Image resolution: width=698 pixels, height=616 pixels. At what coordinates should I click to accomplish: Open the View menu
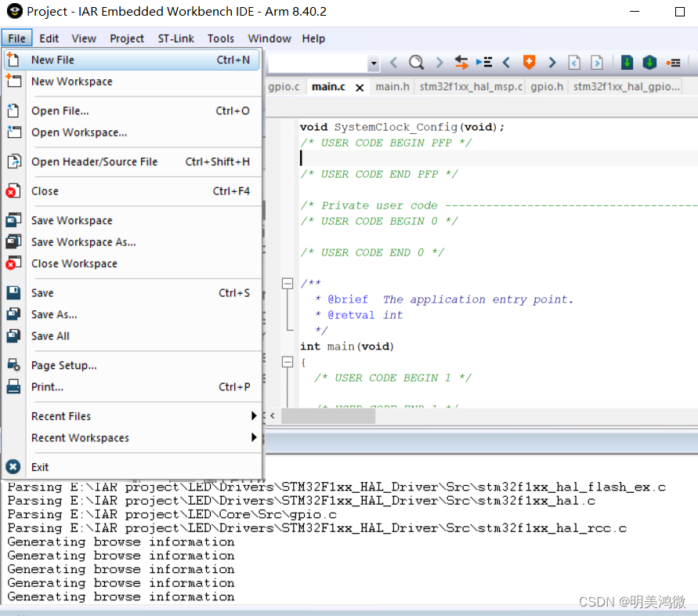tap(84, 38)
